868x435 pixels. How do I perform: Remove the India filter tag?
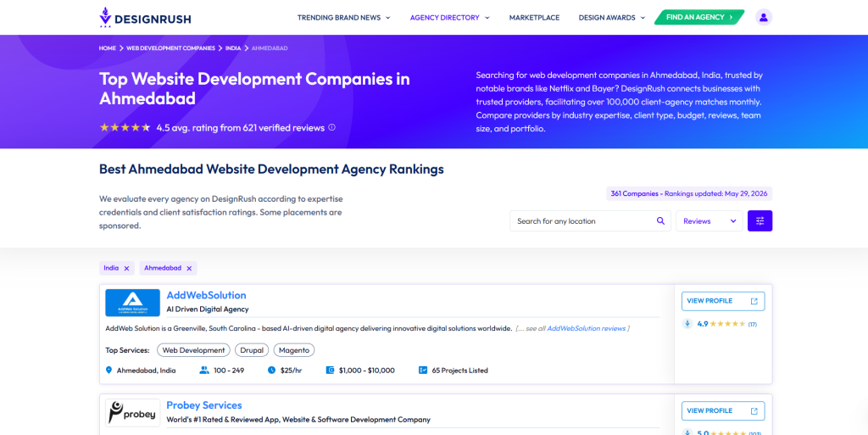pos(127,269)
